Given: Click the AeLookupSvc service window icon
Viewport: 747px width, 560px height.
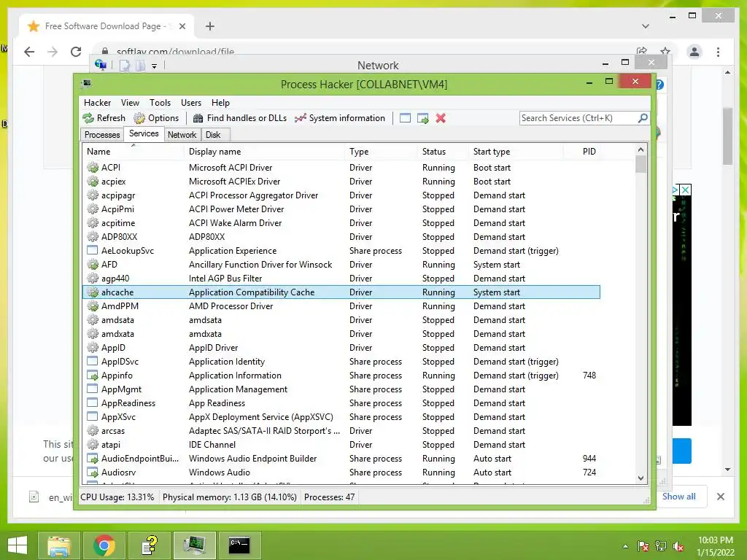Looking at the screenshot, I should tap(93, 251).
